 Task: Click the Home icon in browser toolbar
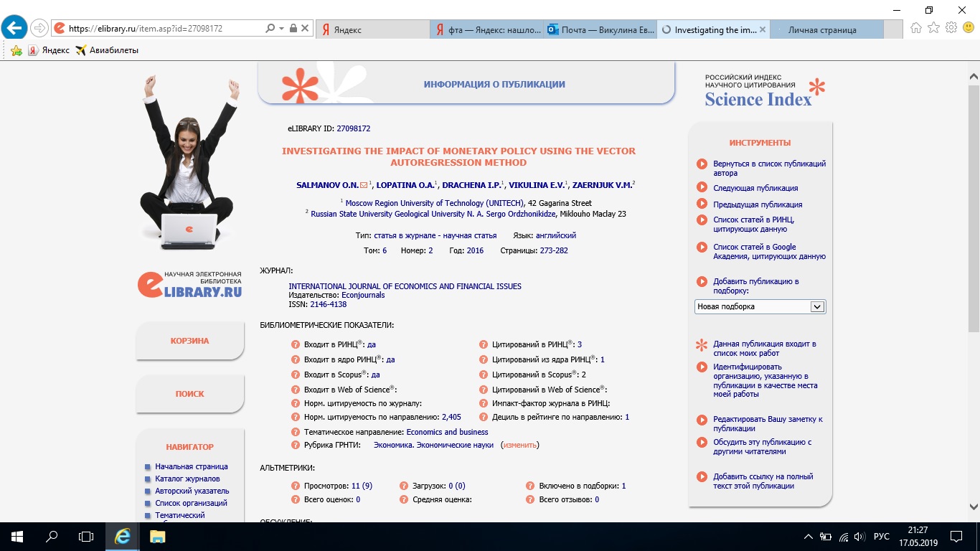[x=916, y=28]
